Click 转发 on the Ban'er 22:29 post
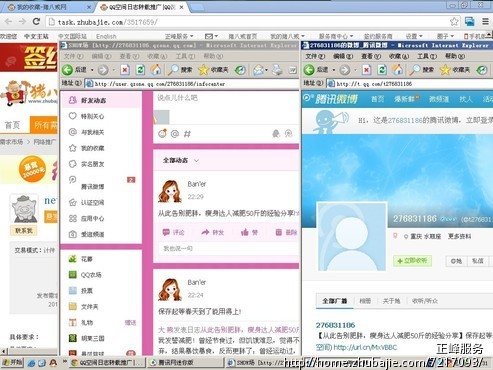This screenshot has width=493, height=370. click(x=212, y=232)
